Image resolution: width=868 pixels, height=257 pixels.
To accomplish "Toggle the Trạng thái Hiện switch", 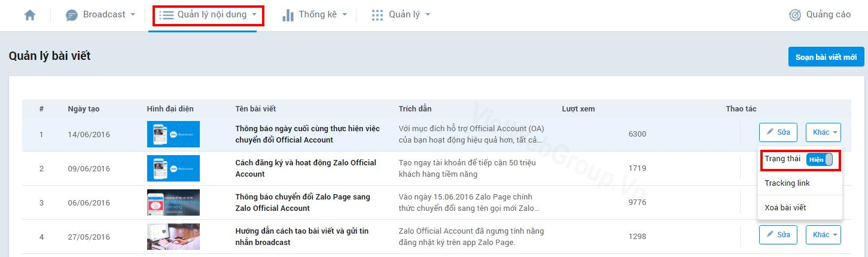I will click(819, 159).
